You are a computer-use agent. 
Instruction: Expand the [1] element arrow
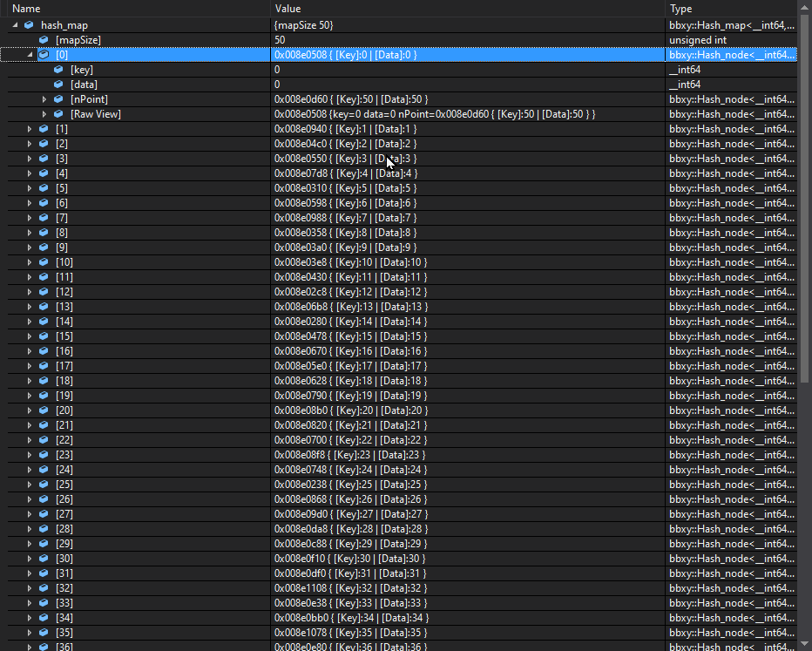pos(30,129)
